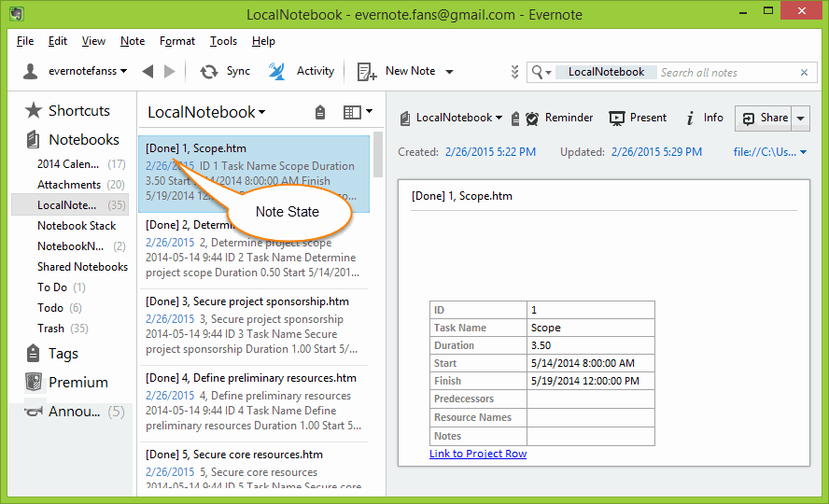Open Activity satellite dish icon
This screenshot has width=829, height=504.
[276, 71]
